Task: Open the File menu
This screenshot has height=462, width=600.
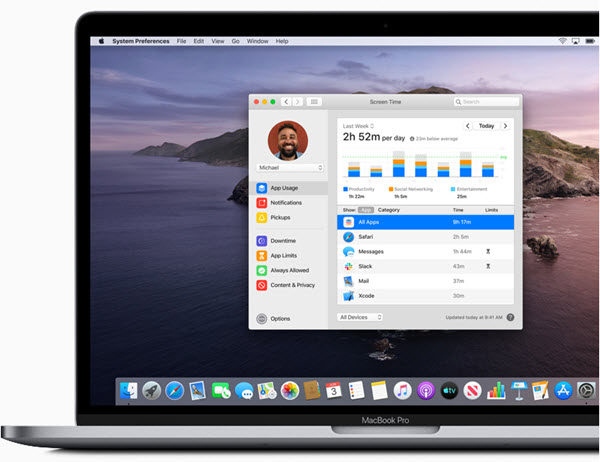Action: point(181,41)
